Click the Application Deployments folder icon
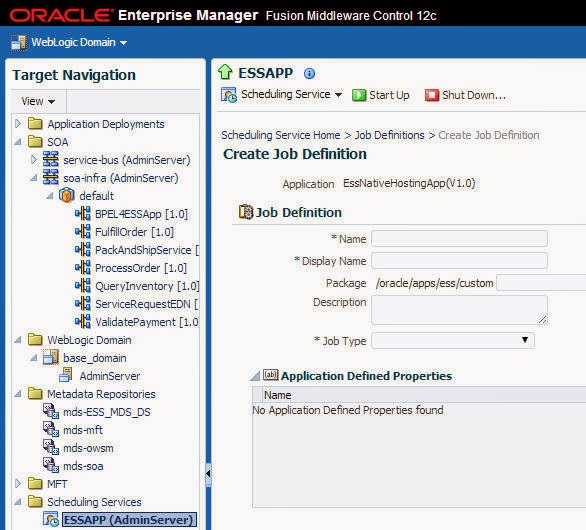Viewport: 586px width, 530px height. tap(35, 123)
